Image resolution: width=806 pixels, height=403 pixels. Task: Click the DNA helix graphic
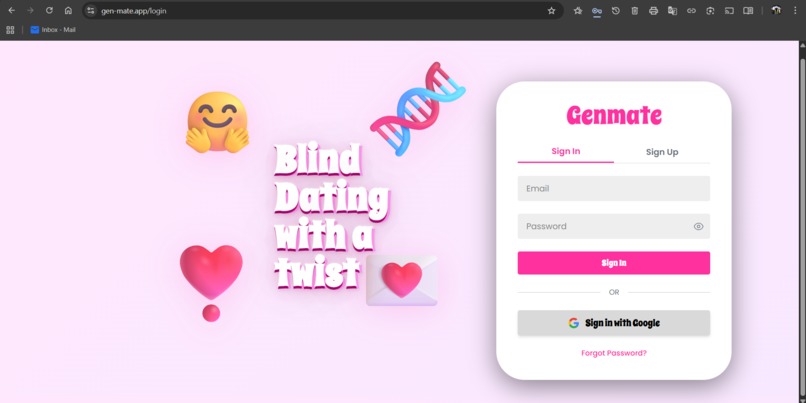(417, 108)
